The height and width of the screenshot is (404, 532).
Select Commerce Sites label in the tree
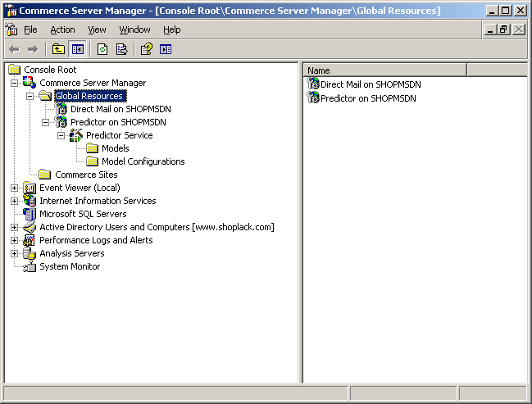[86, 175]
